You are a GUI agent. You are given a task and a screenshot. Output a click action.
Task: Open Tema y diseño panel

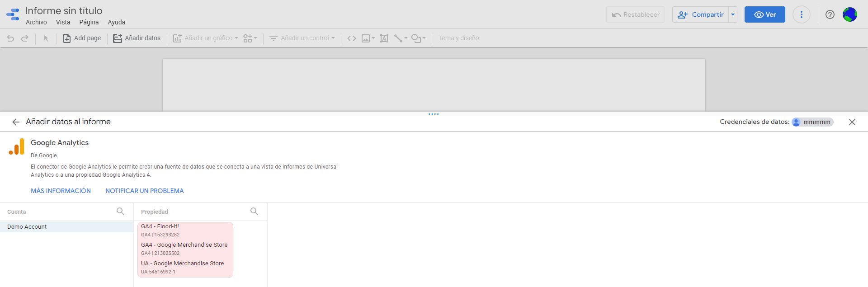(x=458, y=38)
